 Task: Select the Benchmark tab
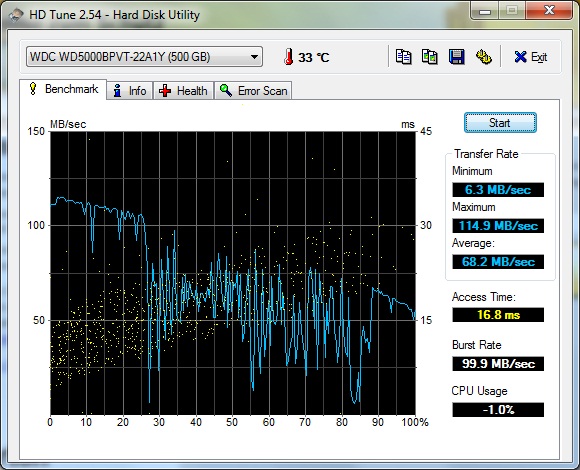coord(63,89)
